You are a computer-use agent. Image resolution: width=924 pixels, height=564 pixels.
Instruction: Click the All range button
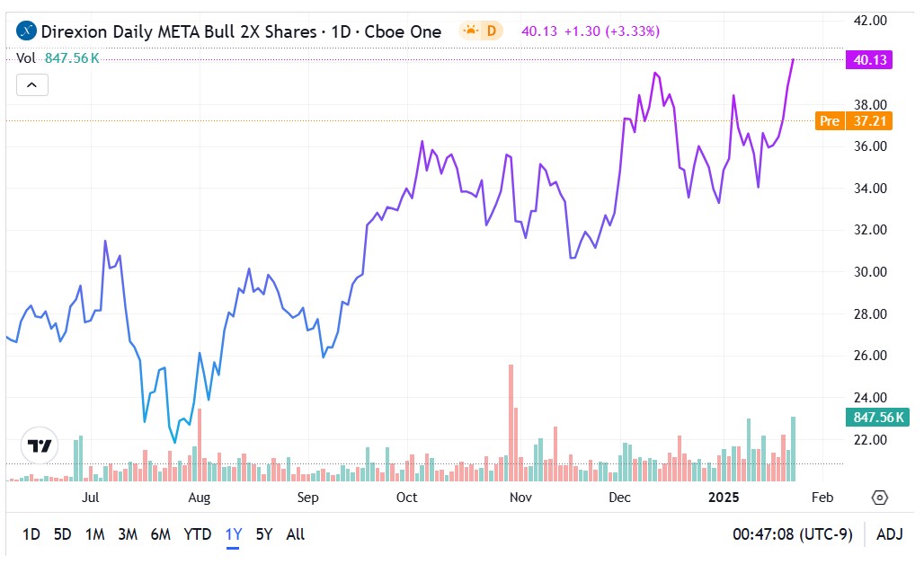(295, 534)
